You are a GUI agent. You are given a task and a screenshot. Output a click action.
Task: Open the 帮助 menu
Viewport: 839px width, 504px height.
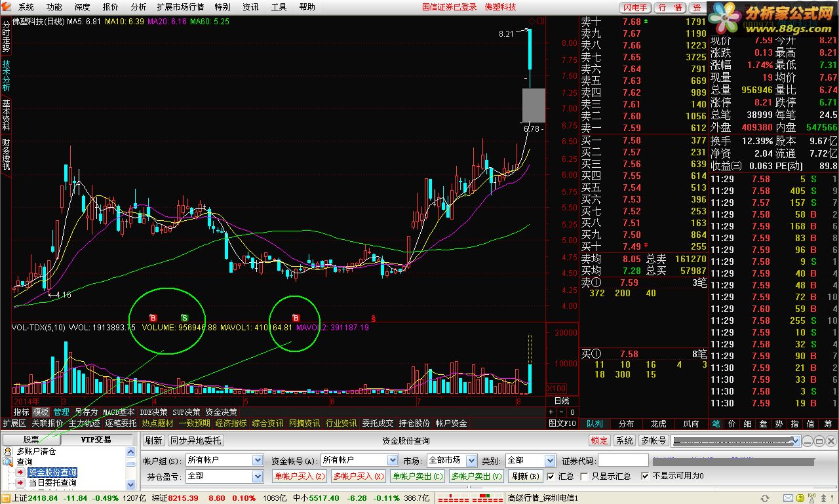pos(307,7)
